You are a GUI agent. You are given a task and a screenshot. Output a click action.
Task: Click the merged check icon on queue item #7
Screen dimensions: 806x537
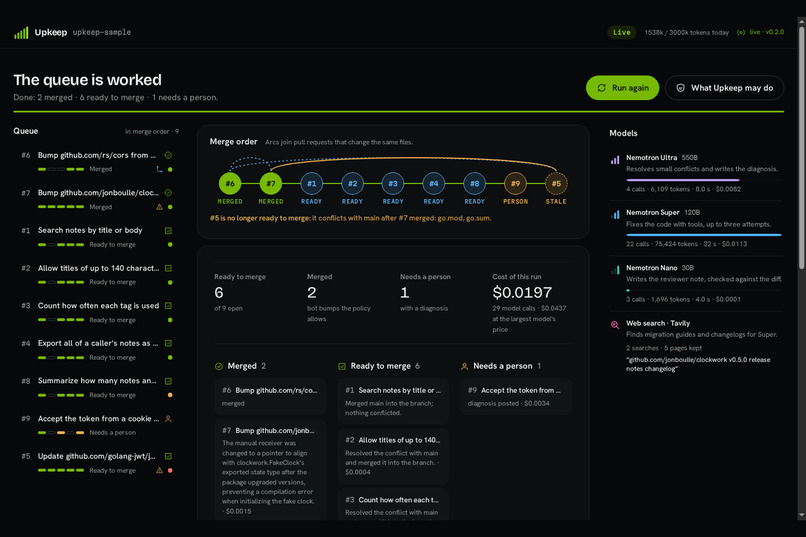(168, 193)
